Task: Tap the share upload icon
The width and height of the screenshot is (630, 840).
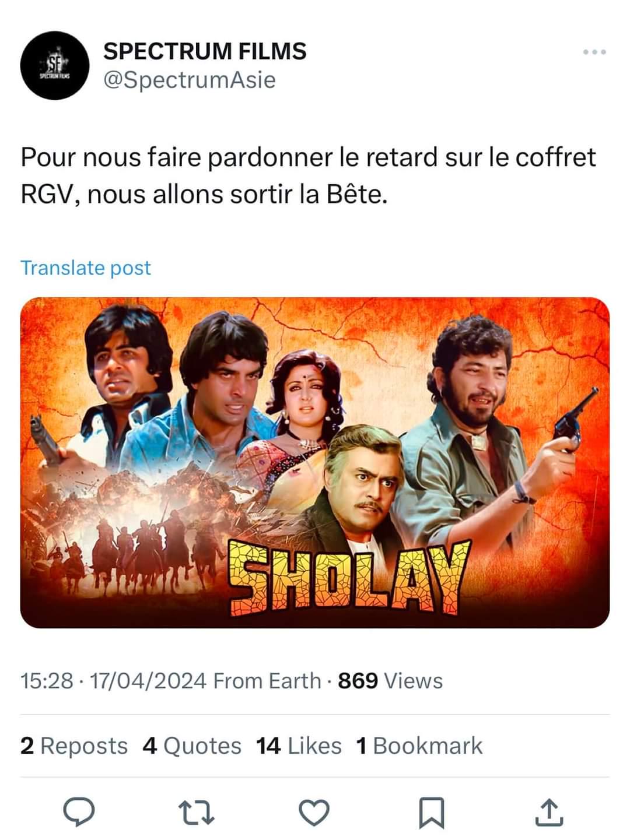Action: pyautogui.click(x=549, y=813)
